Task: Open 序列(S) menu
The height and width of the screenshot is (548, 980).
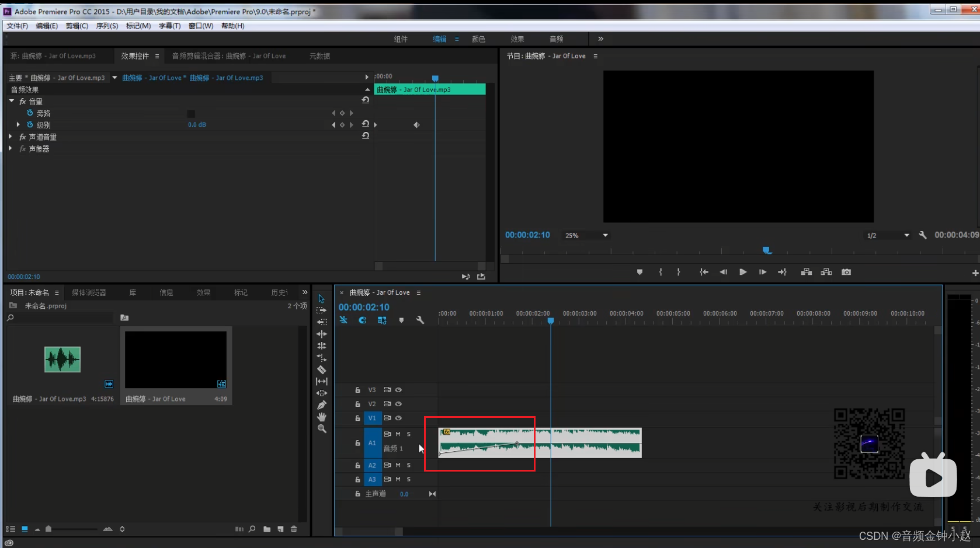Action: pyautogui.click(x=107, y=26)
